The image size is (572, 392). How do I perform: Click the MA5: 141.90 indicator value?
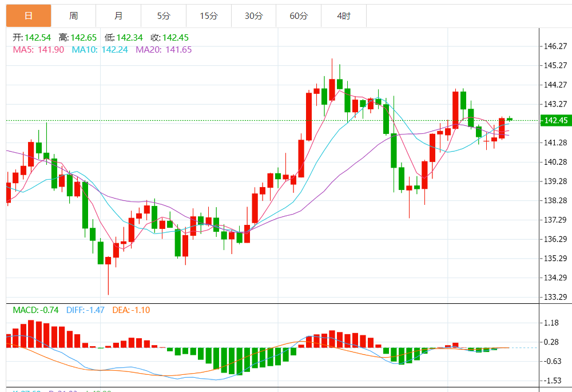click(x=38, y=50)
